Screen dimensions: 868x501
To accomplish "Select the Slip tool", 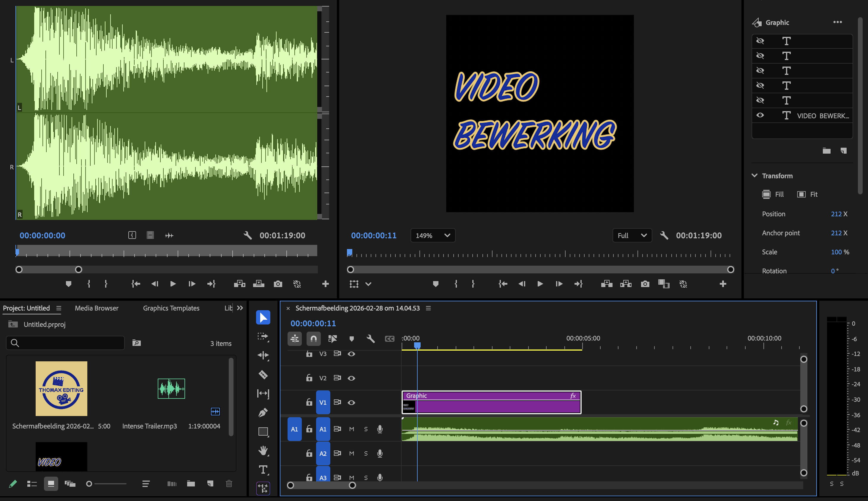I will point(263,393).
